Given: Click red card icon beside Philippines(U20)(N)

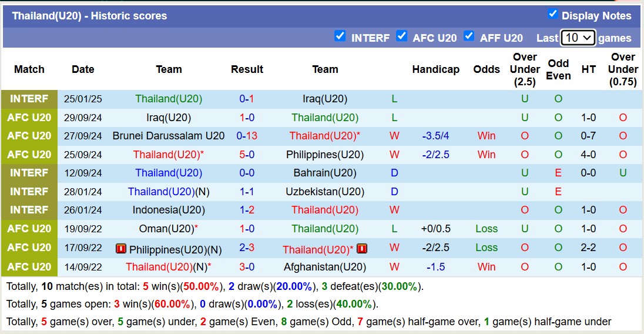Looking at the screenshot, I should (x=121, y=249).
